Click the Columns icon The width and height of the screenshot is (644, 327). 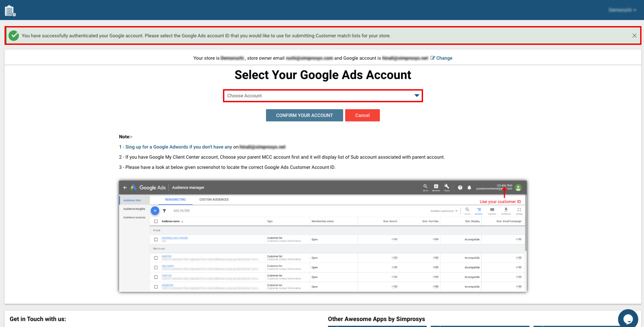(x=492, y=211)
